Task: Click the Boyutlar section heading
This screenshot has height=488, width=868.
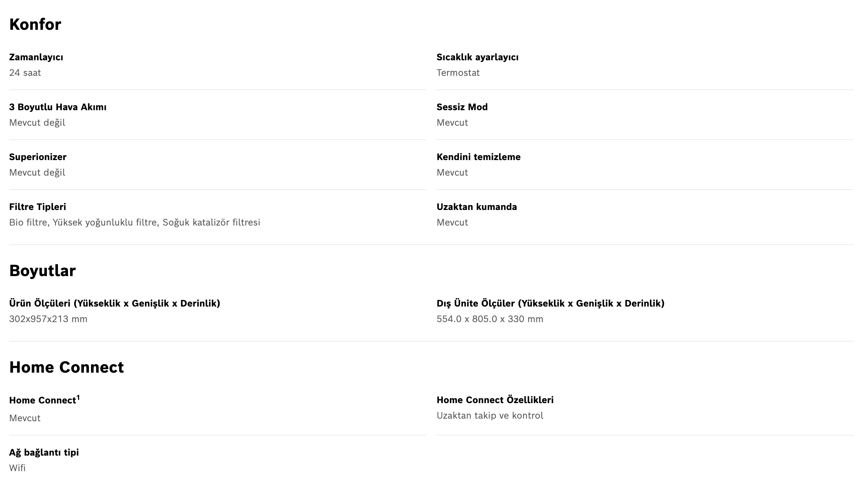Action: (42, 271)
